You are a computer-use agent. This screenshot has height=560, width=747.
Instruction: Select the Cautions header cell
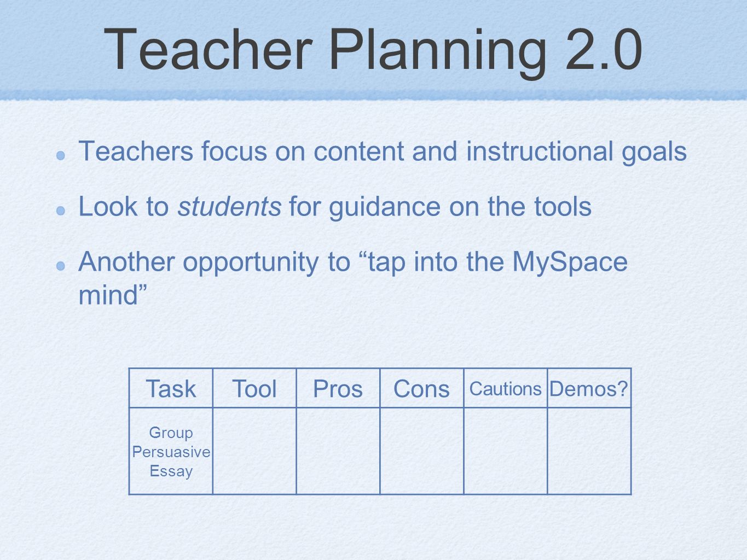pos(506,388)
